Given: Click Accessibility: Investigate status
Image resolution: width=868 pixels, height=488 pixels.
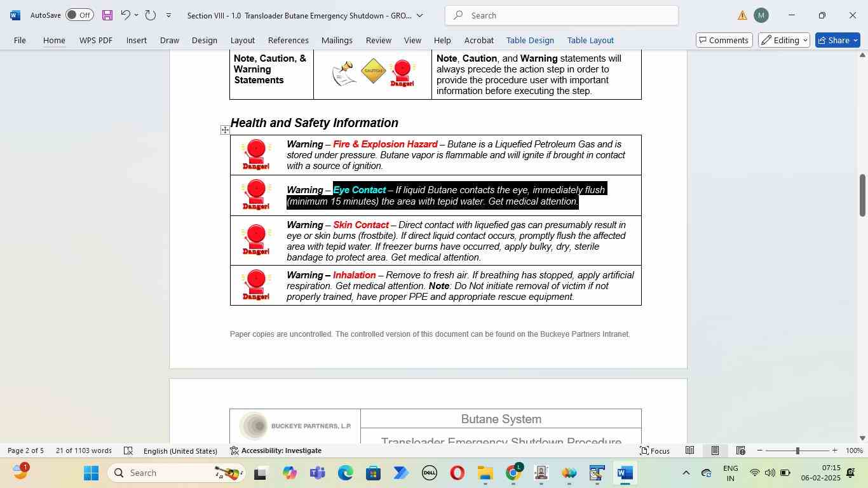Looking at the screenshot, I should [275, 451].
